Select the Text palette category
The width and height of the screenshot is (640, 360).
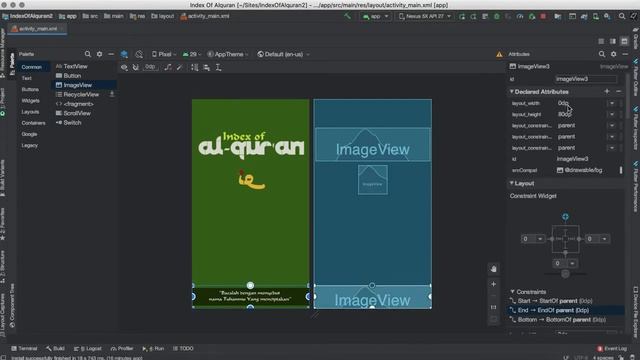(27, 78)
